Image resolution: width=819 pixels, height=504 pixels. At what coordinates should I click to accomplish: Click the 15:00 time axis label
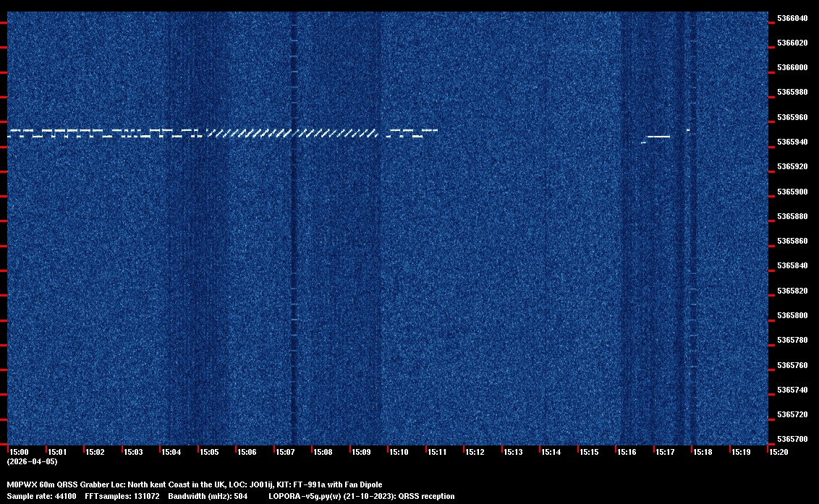coord(19,452)
